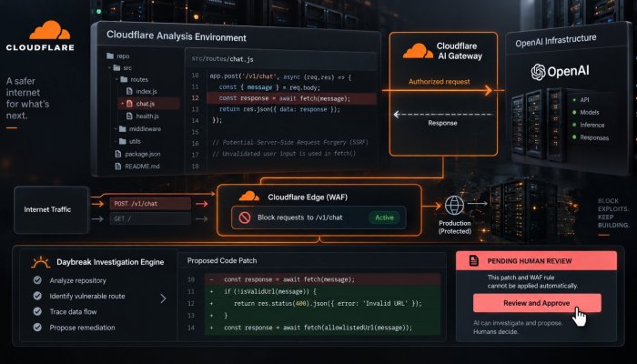Click the PENDING HUMAN REVIEW banner
Viewport: 637px width, 364px height.
click(536, 261)
